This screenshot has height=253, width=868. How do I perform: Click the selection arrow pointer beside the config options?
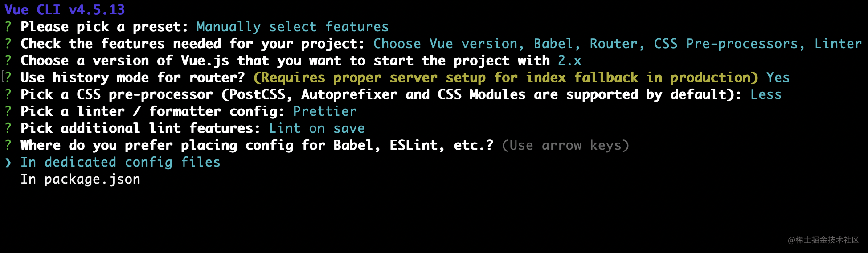[8, 163]
